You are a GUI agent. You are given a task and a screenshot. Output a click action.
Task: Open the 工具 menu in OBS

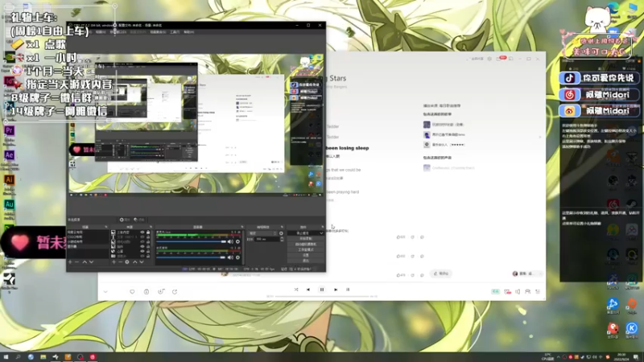[175, 32]
